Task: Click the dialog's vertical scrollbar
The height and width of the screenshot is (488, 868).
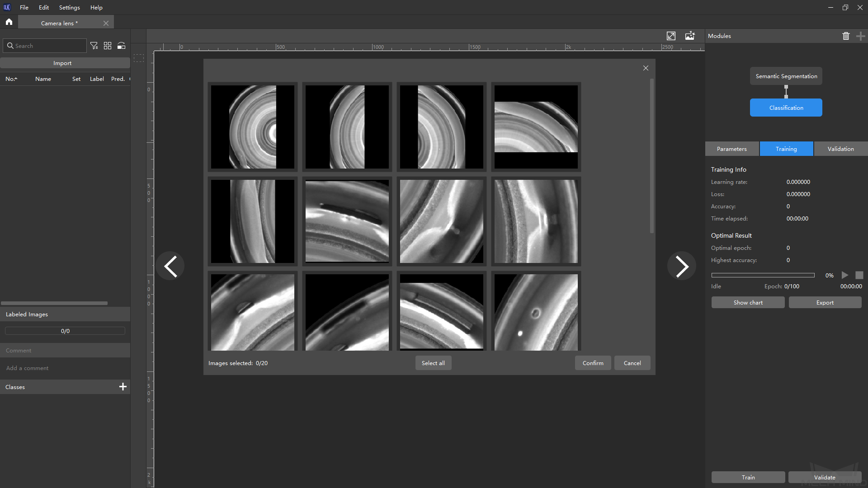Action: point(651,156)
